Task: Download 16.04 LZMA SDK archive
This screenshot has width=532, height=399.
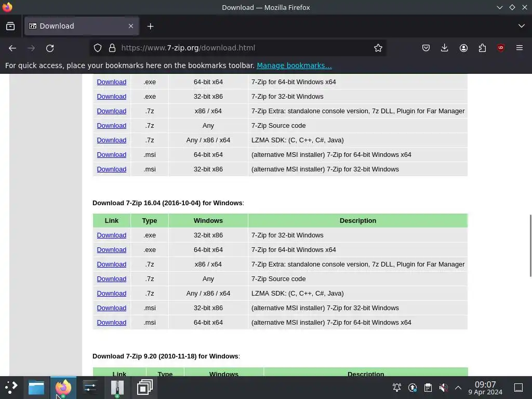Action: pyautogui.click(x=112, y=294)
